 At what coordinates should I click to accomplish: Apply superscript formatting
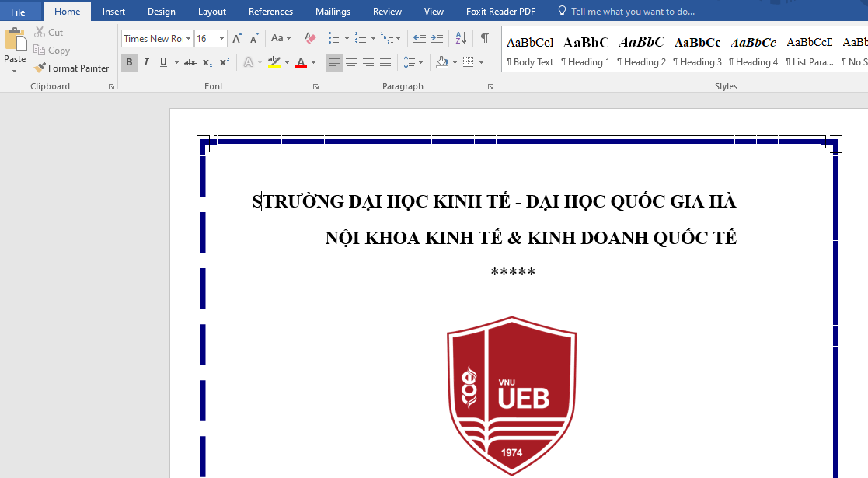click(x=225, y=63)
